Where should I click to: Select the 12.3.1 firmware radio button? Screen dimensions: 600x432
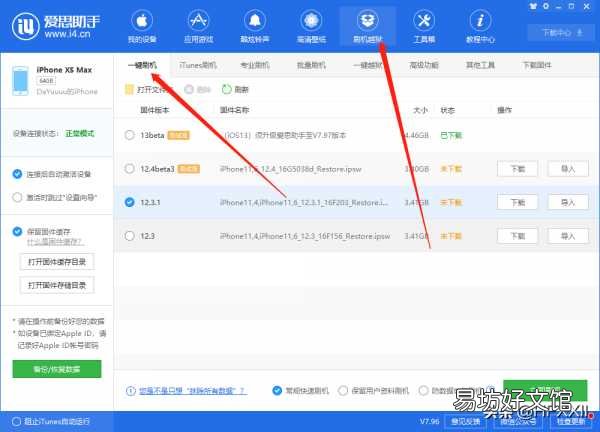(129, 202)
